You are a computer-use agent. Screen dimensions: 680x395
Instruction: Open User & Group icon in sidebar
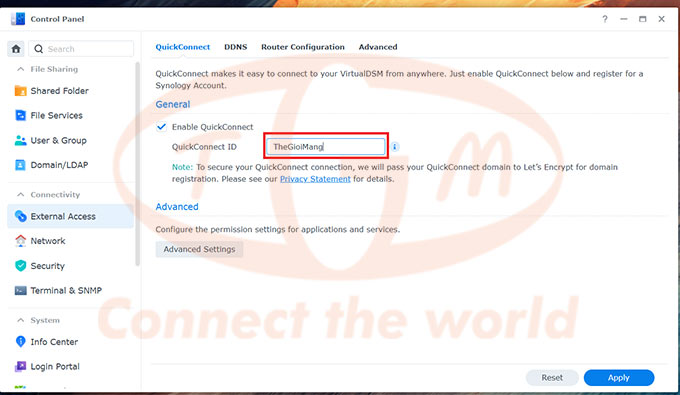(20, 140)
